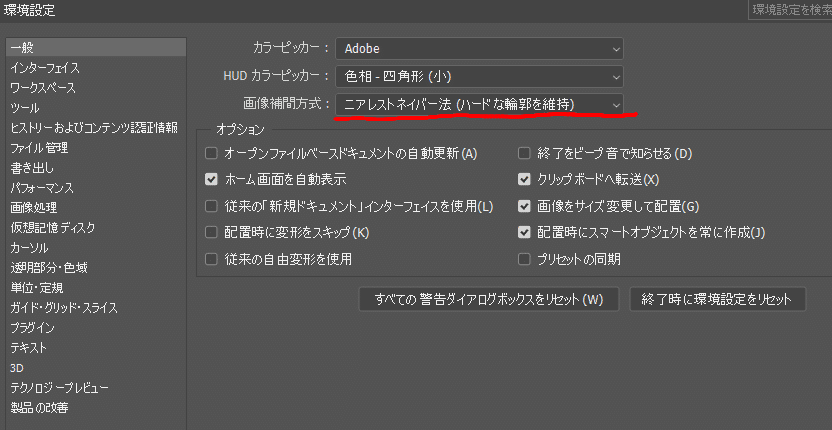Open 画像補間方式 dropdown with ニアレストネイバー法
Image resolution: width=832 pixels, height=430 pixels.
point(479,105)
